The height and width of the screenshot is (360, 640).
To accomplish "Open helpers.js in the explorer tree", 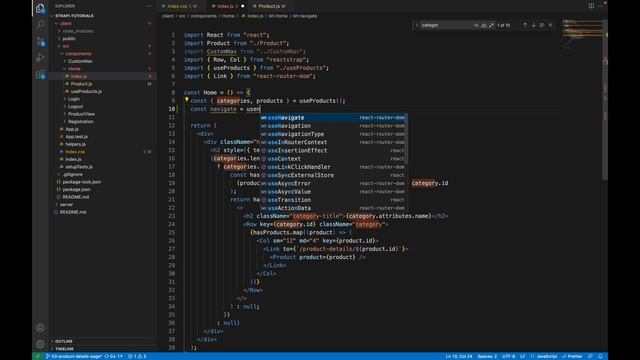I will pos(76,144).
